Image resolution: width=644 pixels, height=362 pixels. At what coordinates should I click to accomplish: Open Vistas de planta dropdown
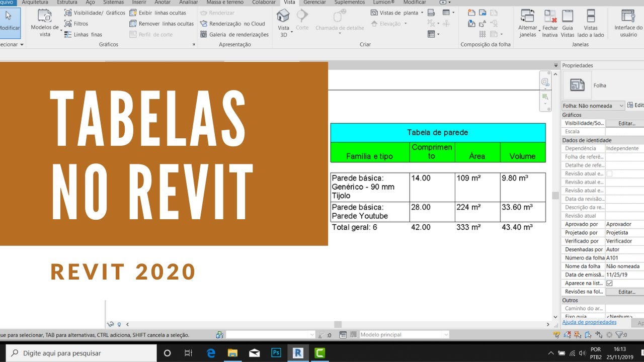(x=397, y=13)
